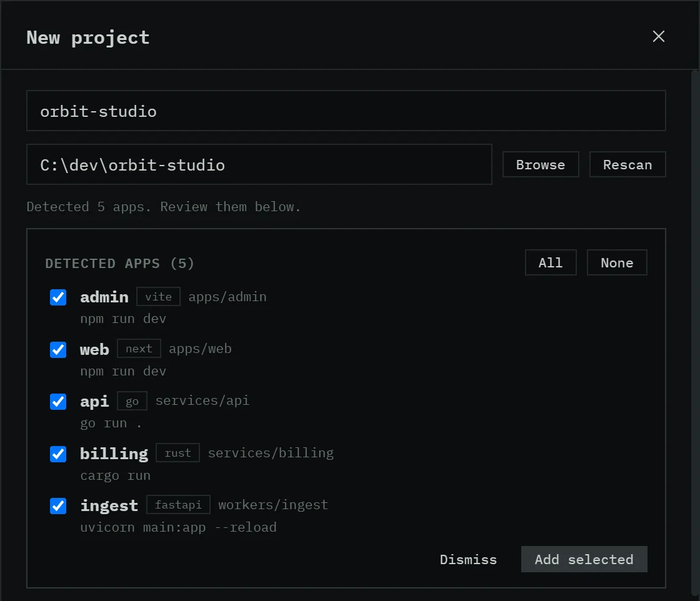Uncheck the admin app checkbox
This screenshot has width=700, height=601.
pyautogui.click(x=58, y=297)
